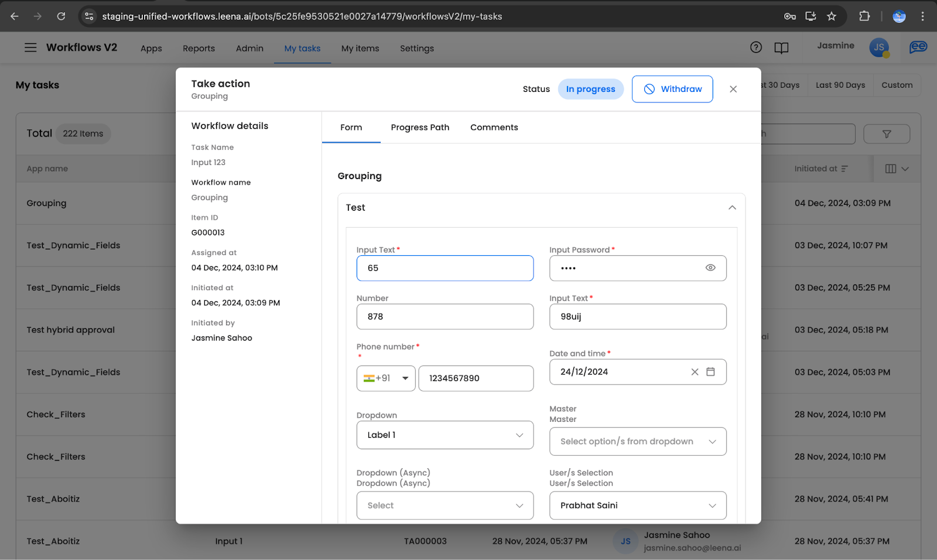The width and height of the screenshot is (937, 560).
Task: Close the Take action dialog
Action: (733, 89)
